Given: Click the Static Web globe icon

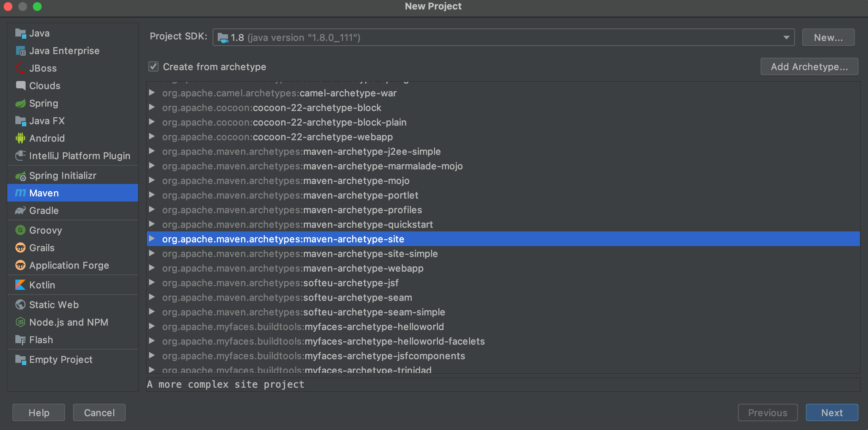Looking at the screenshot, I should pyautogui.click(x=20, y=305).
